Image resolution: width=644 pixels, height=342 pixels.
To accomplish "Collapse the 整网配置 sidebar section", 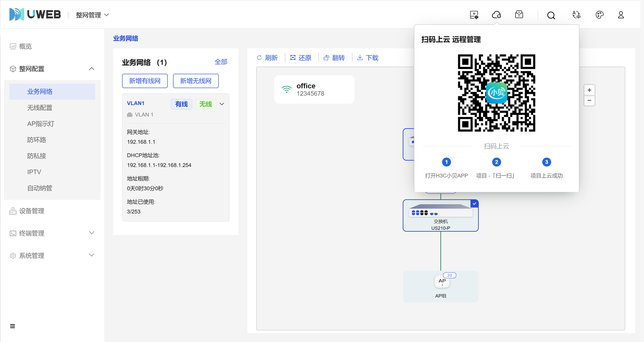I will tap(92, 69).
